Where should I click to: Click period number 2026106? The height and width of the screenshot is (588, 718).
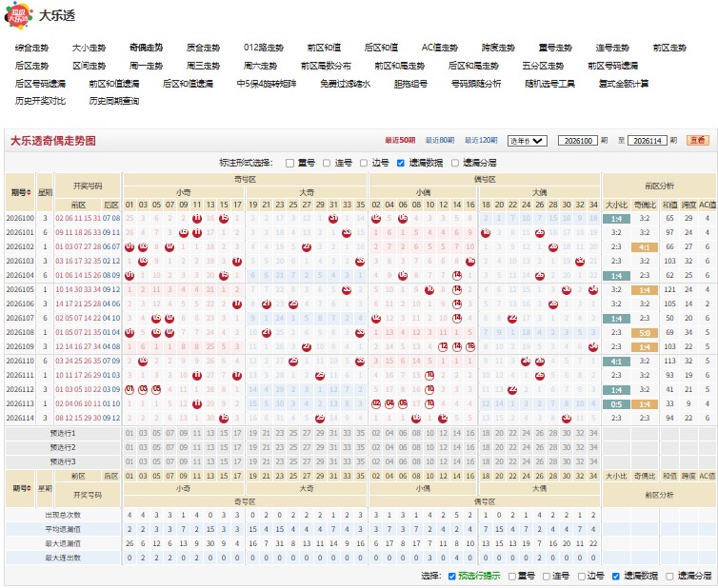tap(20, 304)
